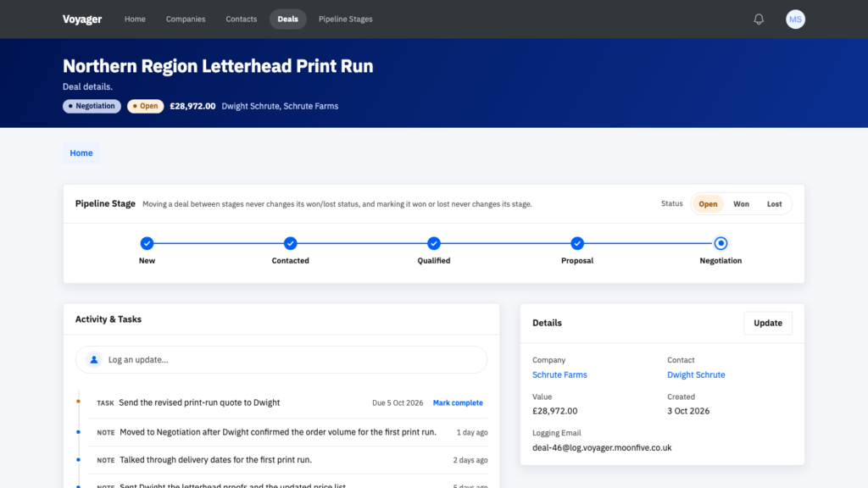Mark the quote task complete
868x488 pixels.
[458, 402]
